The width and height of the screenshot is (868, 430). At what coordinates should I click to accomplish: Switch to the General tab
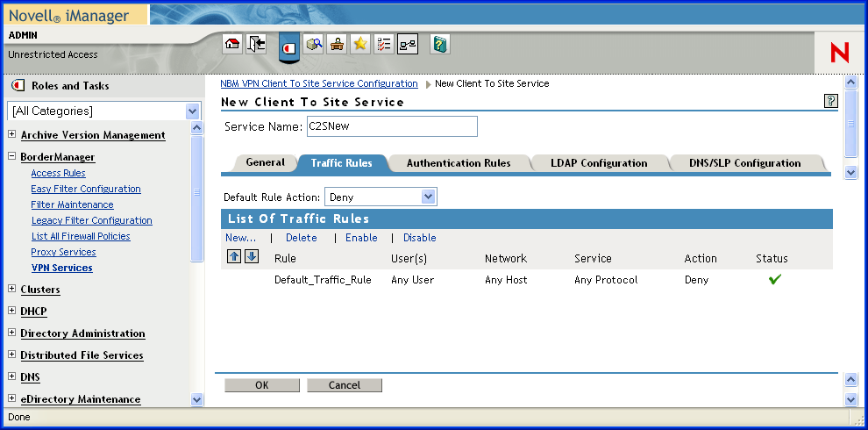click(265, 162)
